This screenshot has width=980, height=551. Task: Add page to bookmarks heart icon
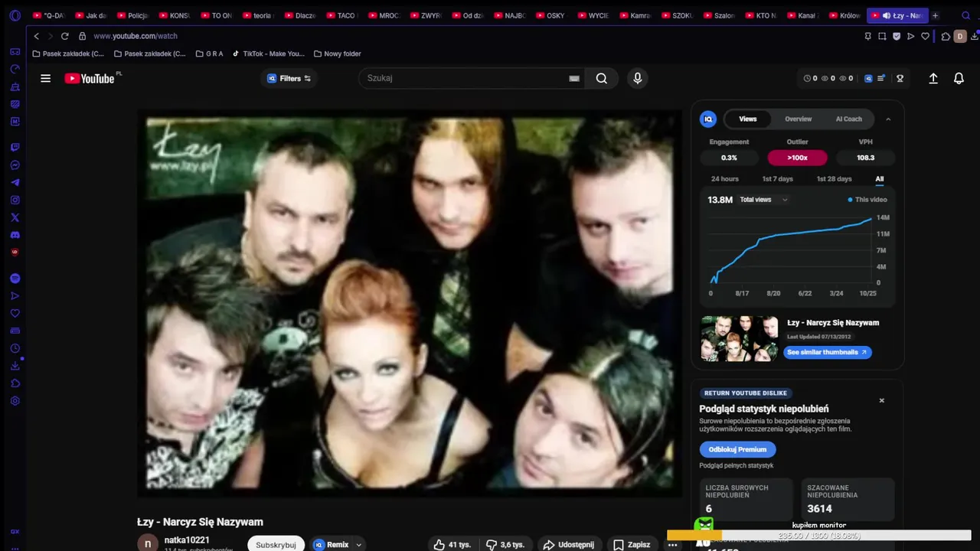pyautogui.click(x=925, y=36)
